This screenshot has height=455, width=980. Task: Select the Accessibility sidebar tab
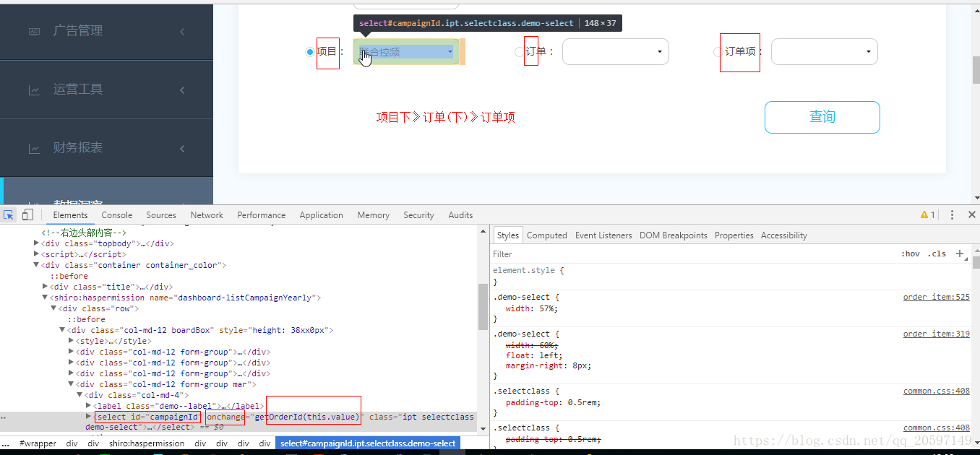point(784,235)
